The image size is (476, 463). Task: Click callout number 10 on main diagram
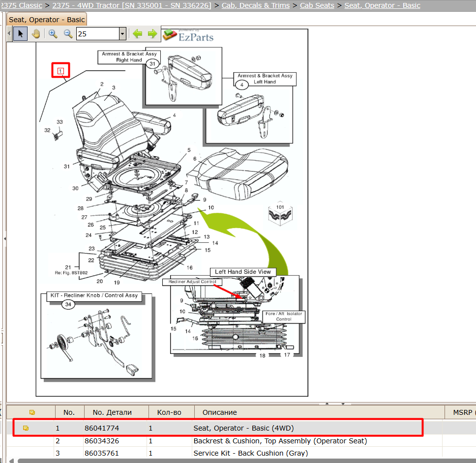click(211, 207)
